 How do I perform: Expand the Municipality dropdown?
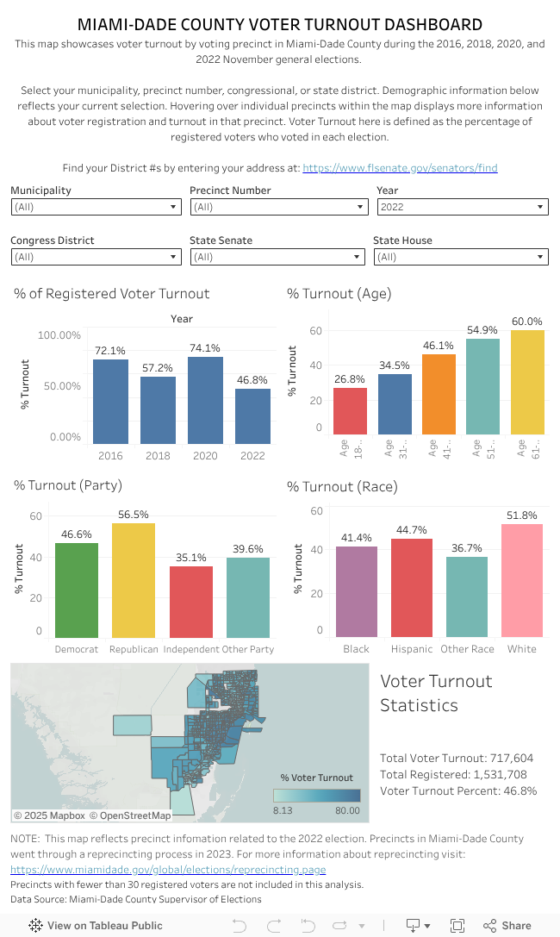[x=96, y=207]
